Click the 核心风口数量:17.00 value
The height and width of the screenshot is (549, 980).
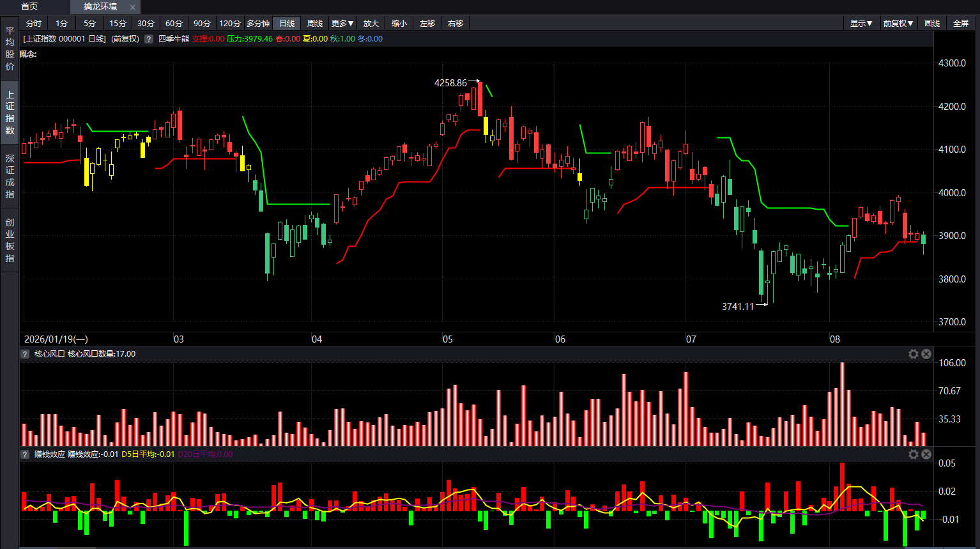click(102, 354)
